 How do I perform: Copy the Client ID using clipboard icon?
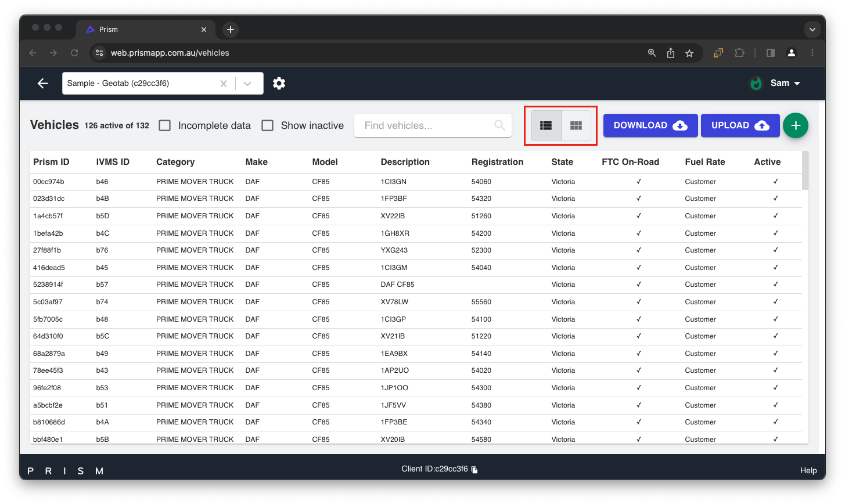[x=474, y=470]
